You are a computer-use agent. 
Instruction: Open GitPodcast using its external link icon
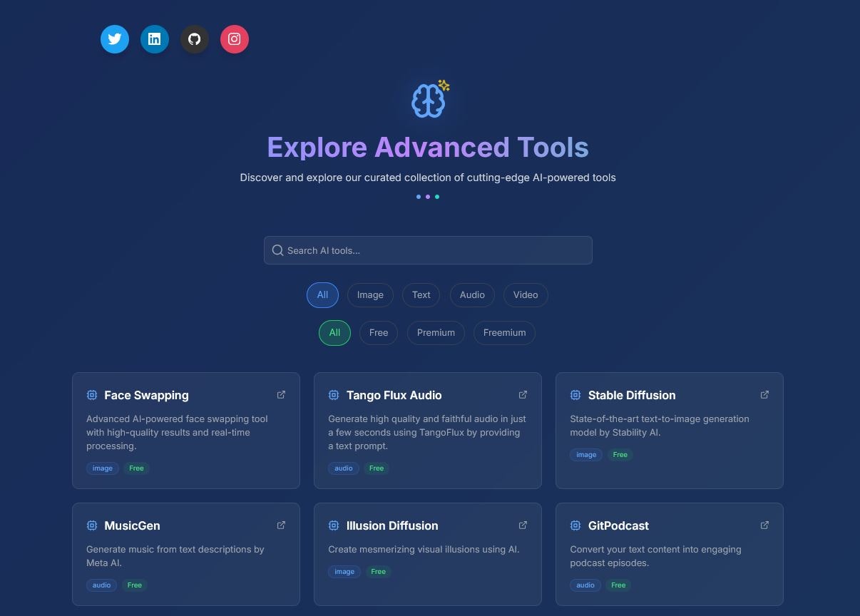(764, 525)
